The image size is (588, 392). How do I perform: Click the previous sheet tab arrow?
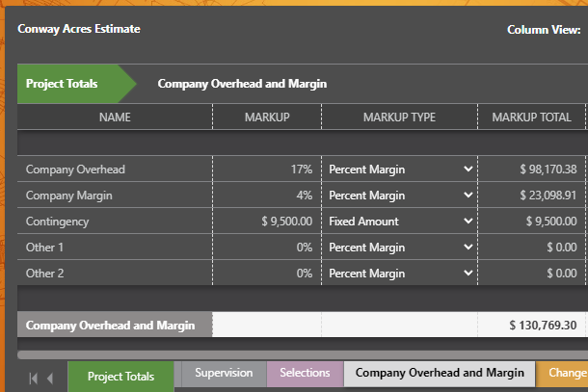[50, 378]
